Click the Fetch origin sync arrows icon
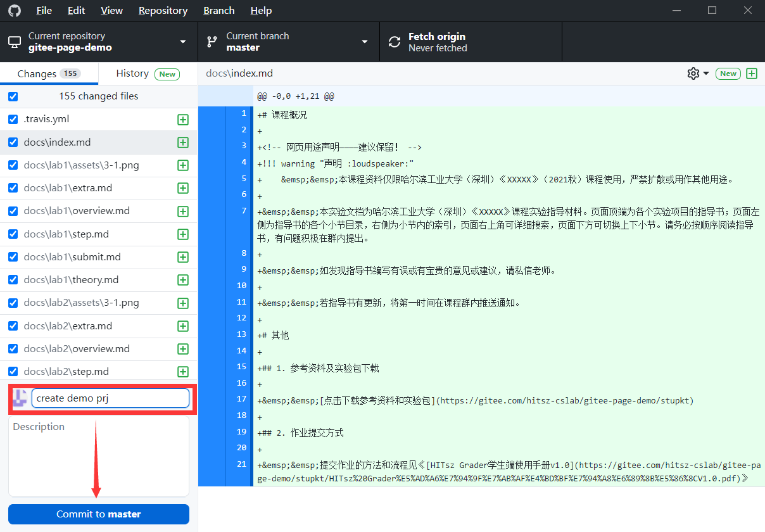The height and width of the screenshot is (532, 765). pos(395,42)
